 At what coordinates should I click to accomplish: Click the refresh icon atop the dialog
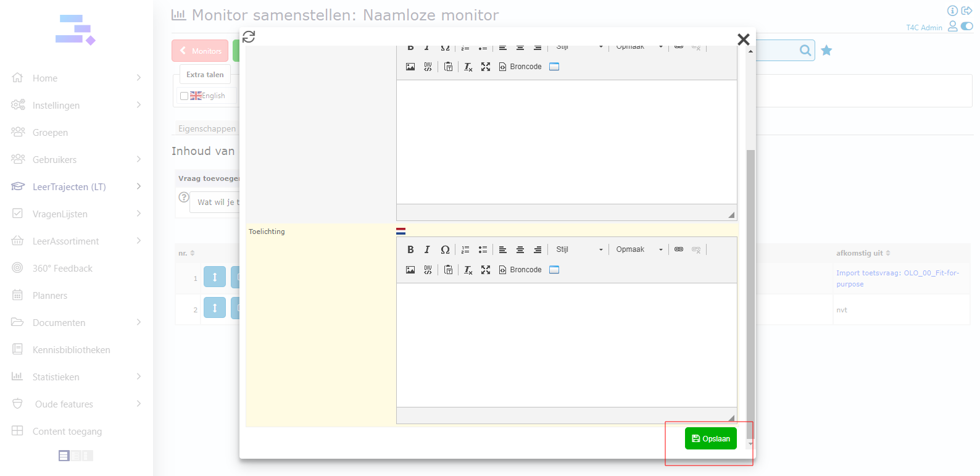(x=249, y=37)
